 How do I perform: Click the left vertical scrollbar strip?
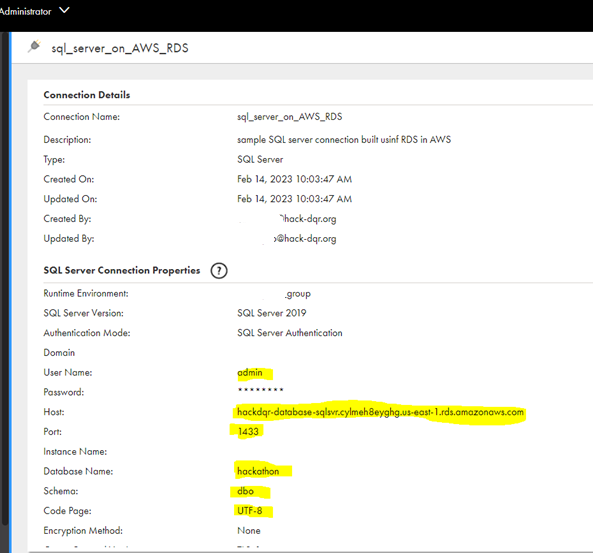click(x=4, y=278)
